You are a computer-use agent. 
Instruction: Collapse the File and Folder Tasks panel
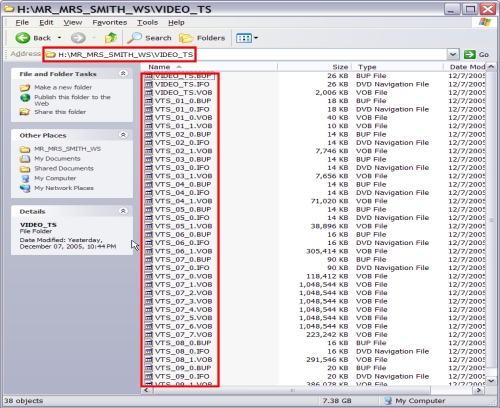point(123,73)
